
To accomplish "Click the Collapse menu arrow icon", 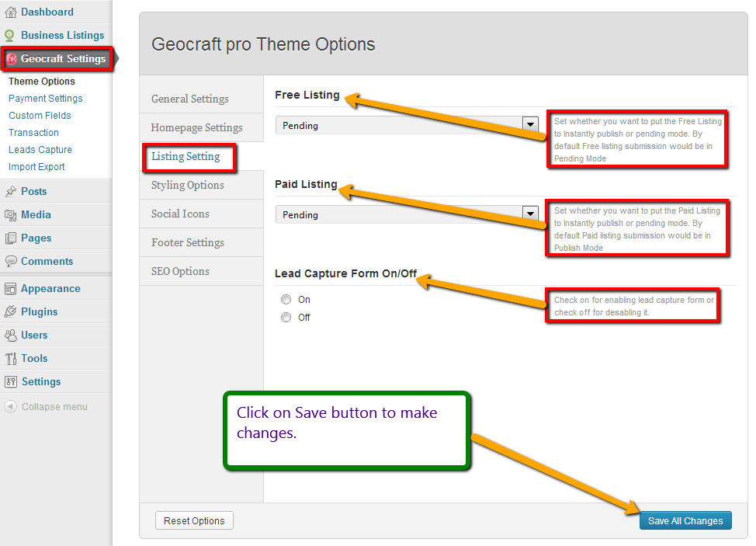I will [x=11, y=407].
